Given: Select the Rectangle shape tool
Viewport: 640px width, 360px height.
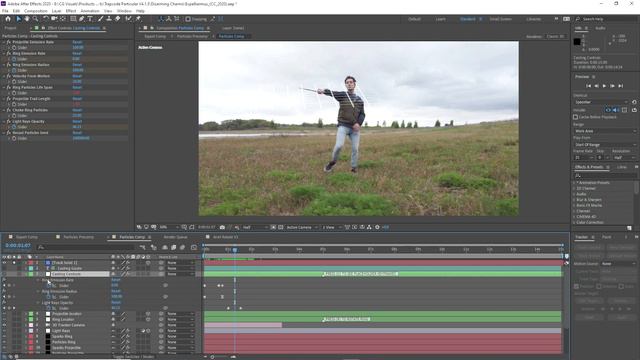Looking at the screenshot, I should pyautogui.click(x=73, y=19).
